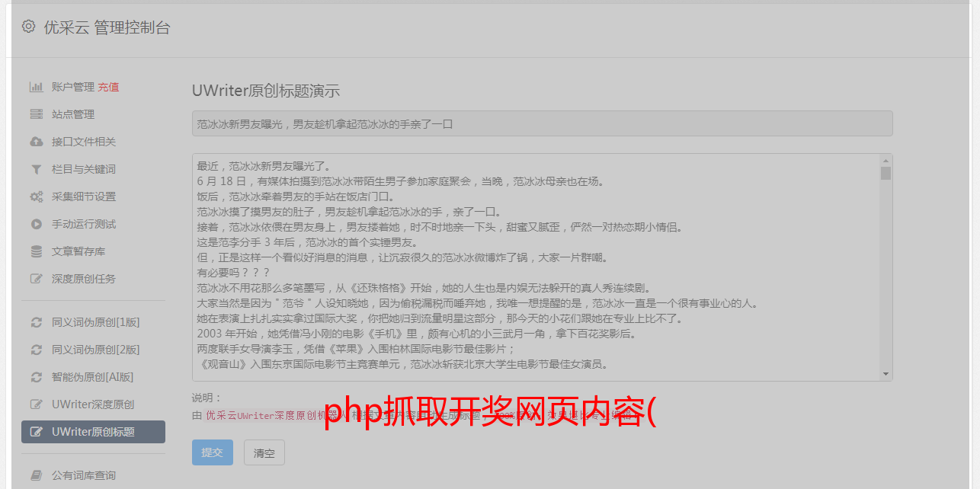Click the gear icon beside 优采云 管理控制台
Viewport: 980px width, 489px height.
[x=28, y=27]
